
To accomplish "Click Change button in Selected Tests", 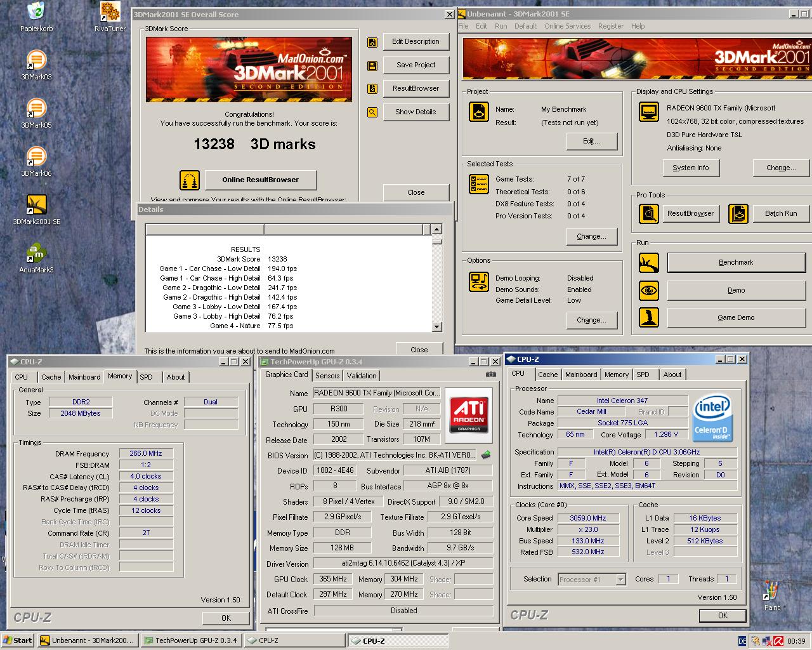I will point(591,237).
